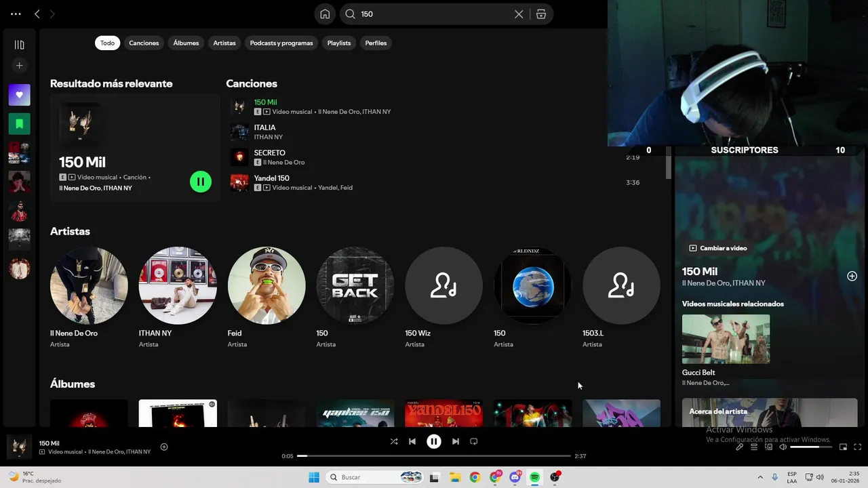
Task: Open now playing album art in player bar
Action: point(19,447)
